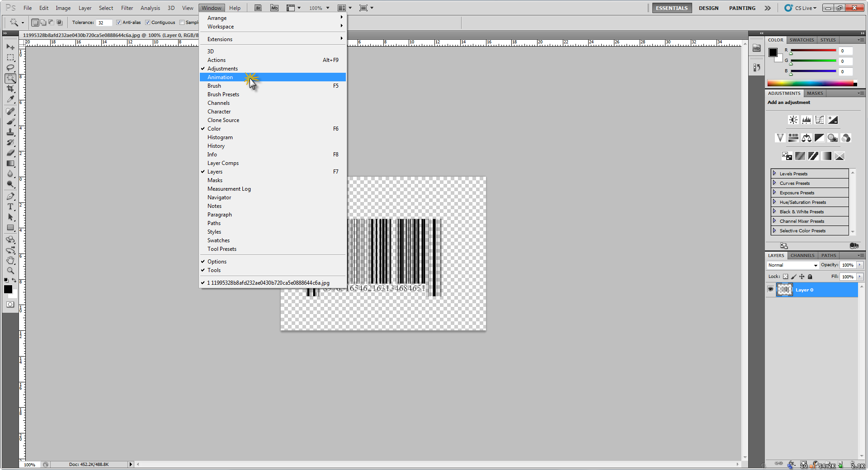
Task: Select the Crop tool
Action: pyautogui.click(x=10, y=89)
